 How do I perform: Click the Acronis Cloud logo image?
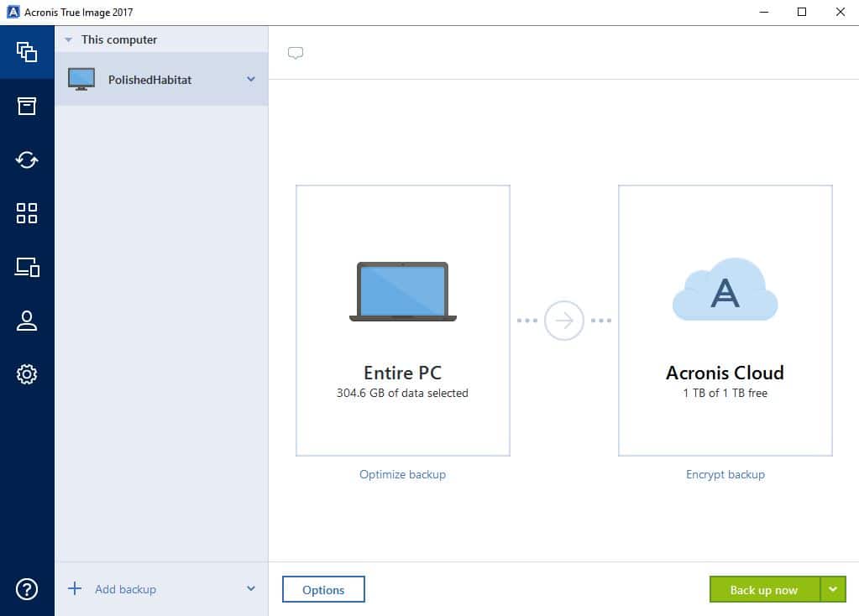point(725,289)
